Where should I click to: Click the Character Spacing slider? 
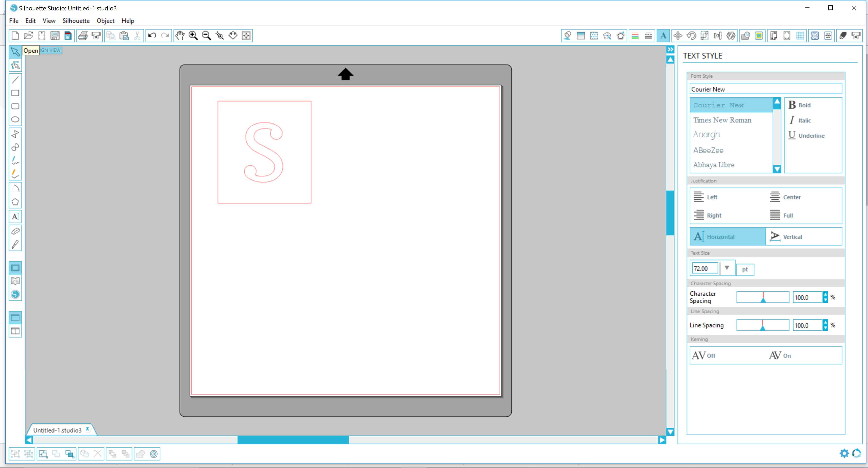coord(762,297)
